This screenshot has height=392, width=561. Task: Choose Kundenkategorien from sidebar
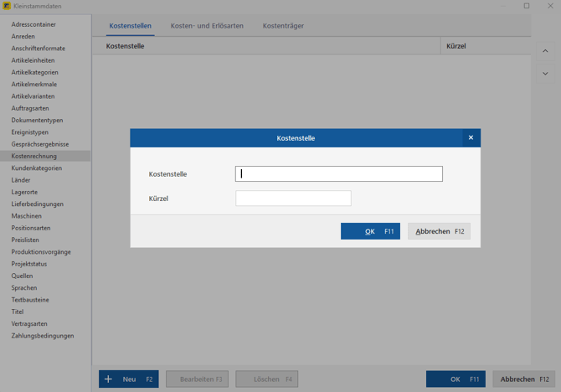pyautogui.click(x=37, y=168)
